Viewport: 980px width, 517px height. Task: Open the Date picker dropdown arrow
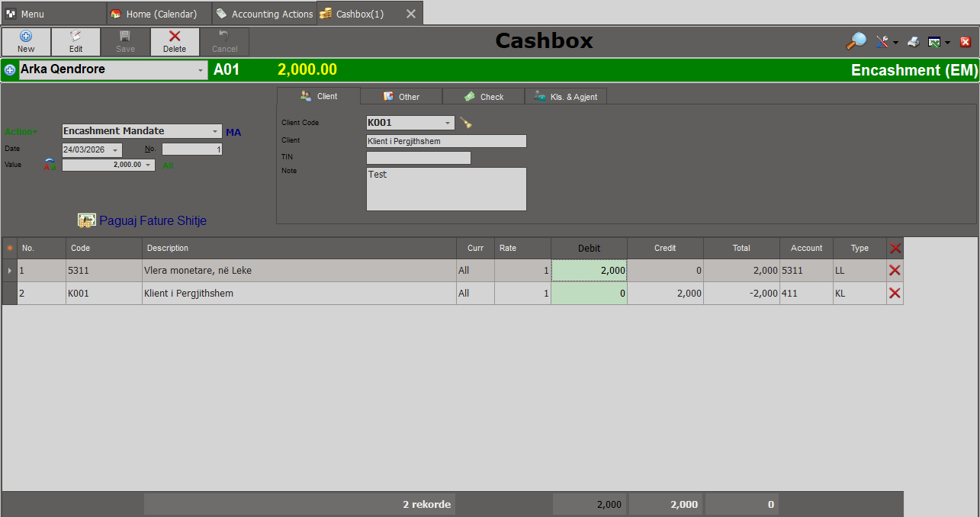(x=115, y=150)
